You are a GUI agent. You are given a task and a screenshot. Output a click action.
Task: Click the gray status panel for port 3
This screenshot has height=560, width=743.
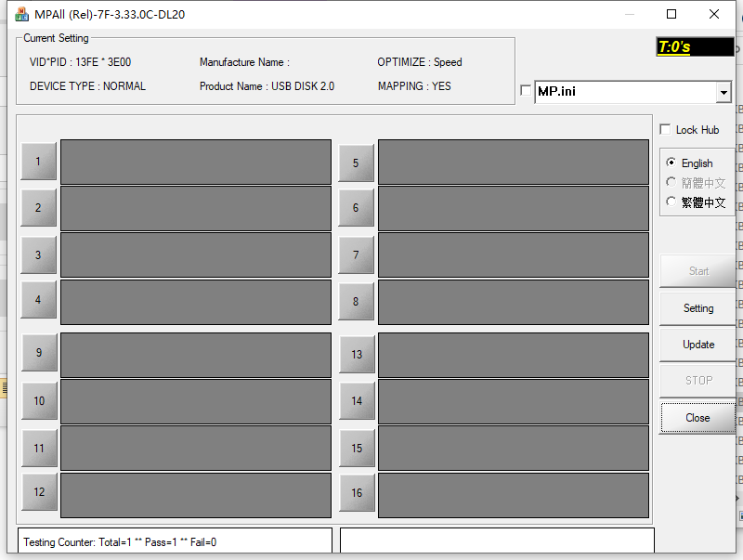pyautogui.click(x=195, y=255)
